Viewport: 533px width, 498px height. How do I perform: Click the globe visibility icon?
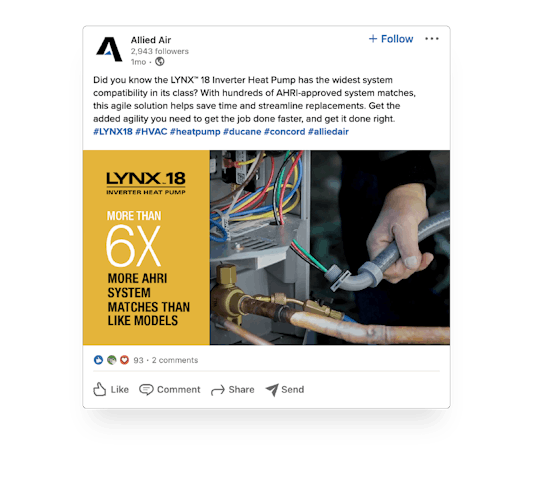[x=159, y=62]
